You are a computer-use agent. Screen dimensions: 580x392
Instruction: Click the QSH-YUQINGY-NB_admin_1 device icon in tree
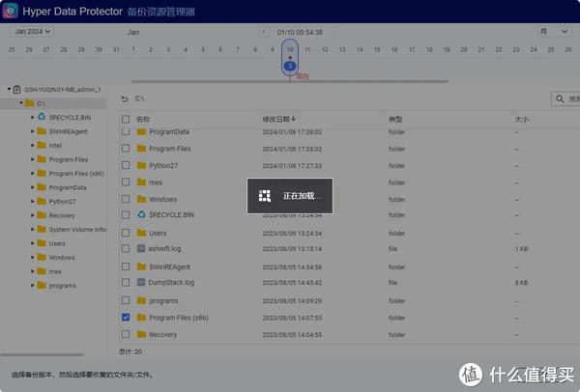[16, 90]
